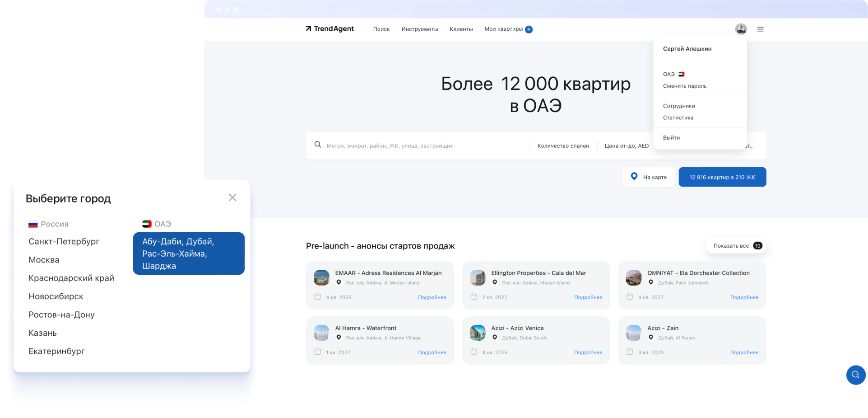This screenshot has height=418, width=868.
Task: Click the location pin icon on Azizi - Zain card
Action: coord(650,338)
